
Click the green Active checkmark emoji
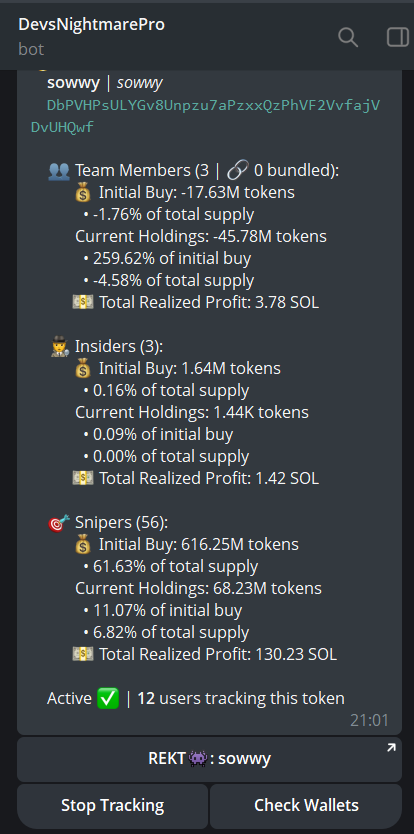coord(109,698)
